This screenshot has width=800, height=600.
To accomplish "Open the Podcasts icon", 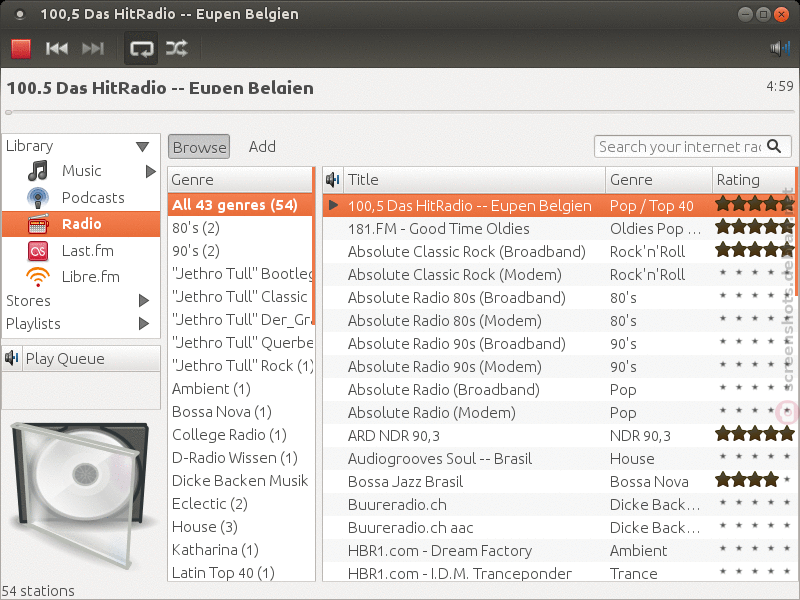I will click(38, 197).
